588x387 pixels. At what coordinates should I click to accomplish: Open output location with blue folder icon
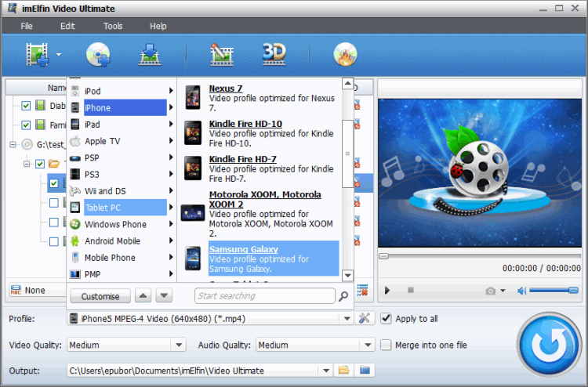click(x=365, y=371)
